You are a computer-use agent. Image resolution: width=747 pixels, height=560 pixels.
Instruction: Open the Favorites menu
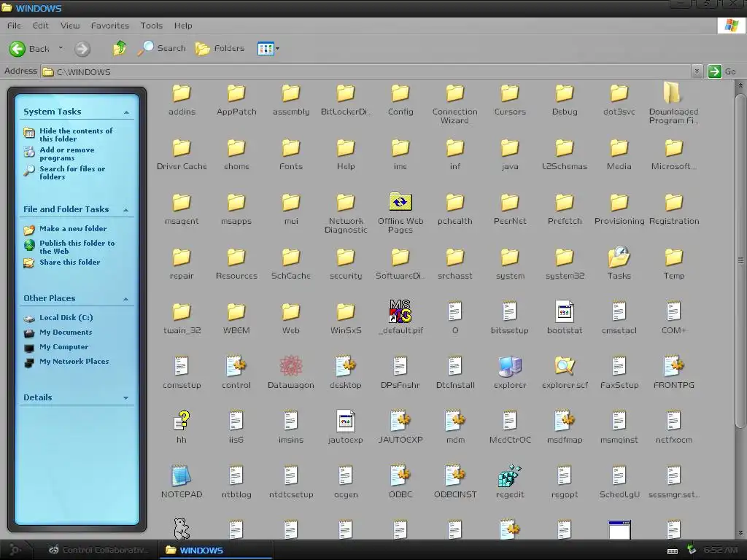point(110,26)
